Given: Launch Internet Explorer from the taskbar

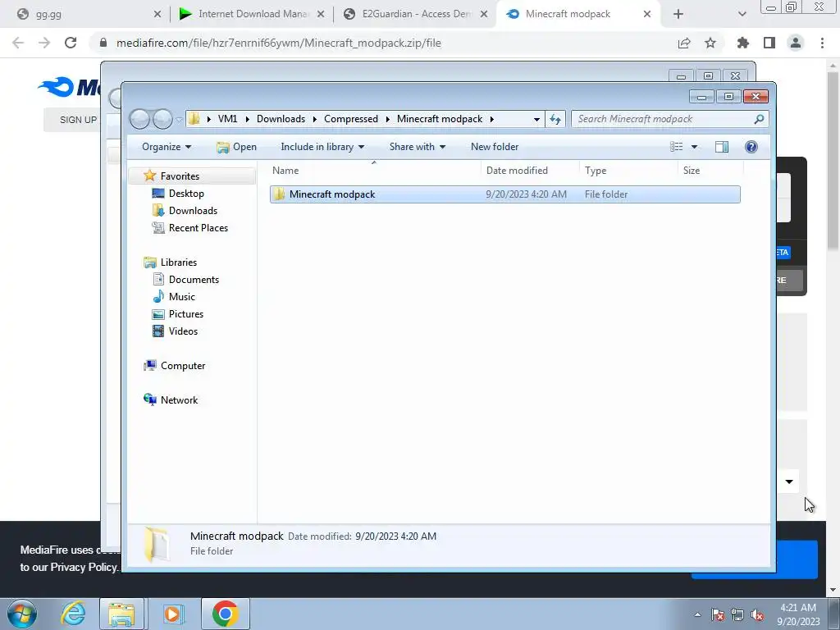Looking at the screenshot, I should click(73, 614).
